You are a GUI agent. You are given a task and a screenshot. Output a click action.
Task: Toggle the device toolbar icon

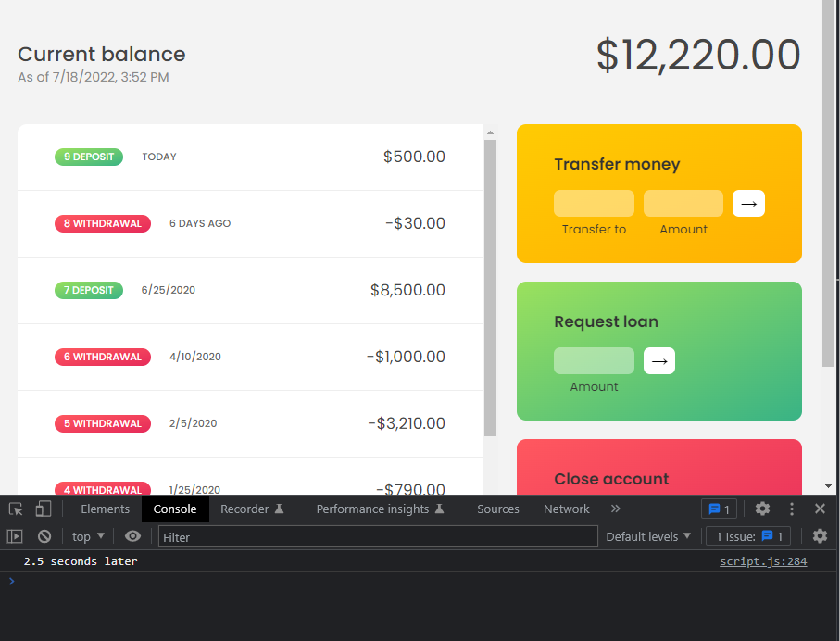click(44, 509)
